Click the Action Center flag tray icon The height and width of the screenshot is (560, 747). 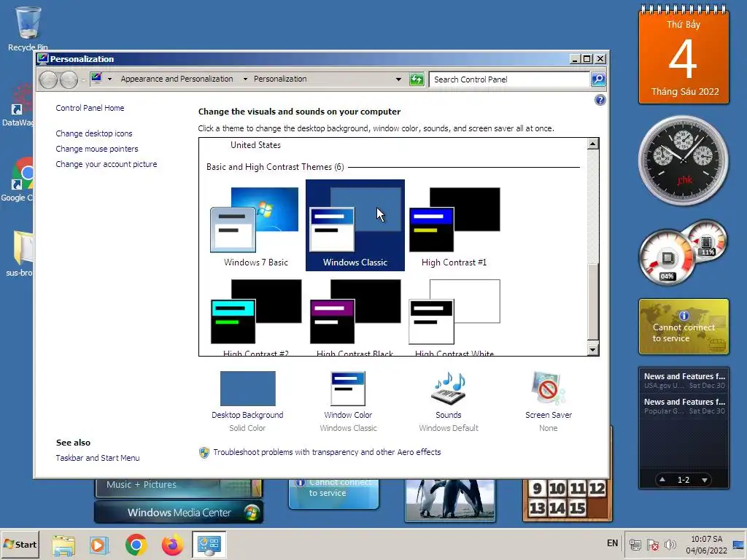click(x=653, y=545)
